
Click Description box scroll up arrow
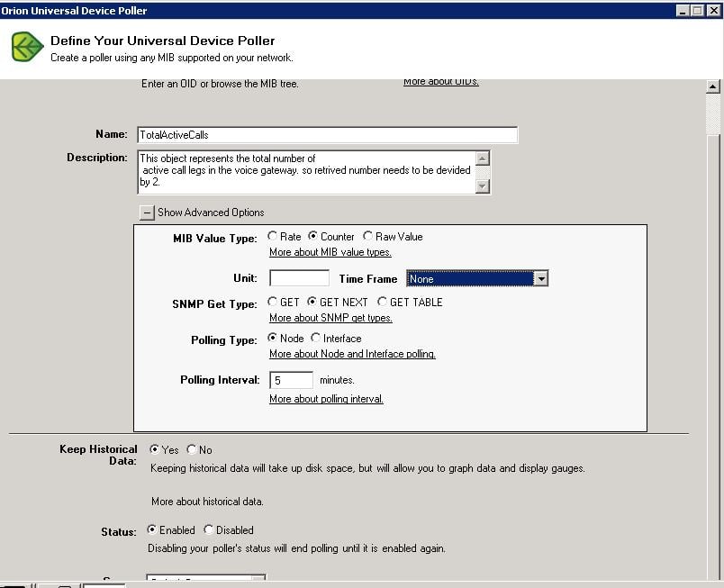[482, 158]
